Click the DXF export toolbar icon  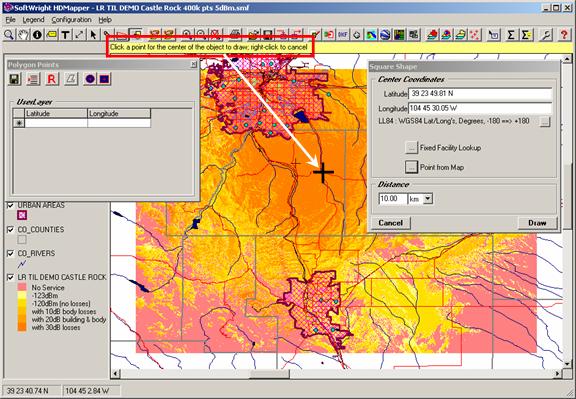pyautogui.click(x=343, y=35)
